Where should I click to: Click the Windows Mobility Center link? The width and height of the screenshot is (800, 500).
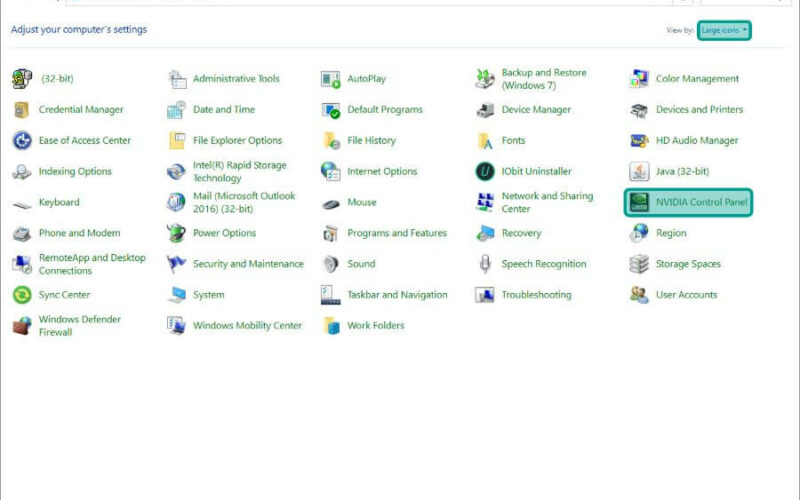[x=247, y=326]
